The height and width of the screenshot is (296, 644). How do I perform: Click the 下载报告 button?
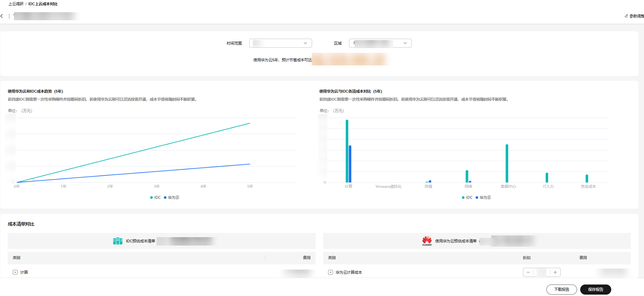562,289
